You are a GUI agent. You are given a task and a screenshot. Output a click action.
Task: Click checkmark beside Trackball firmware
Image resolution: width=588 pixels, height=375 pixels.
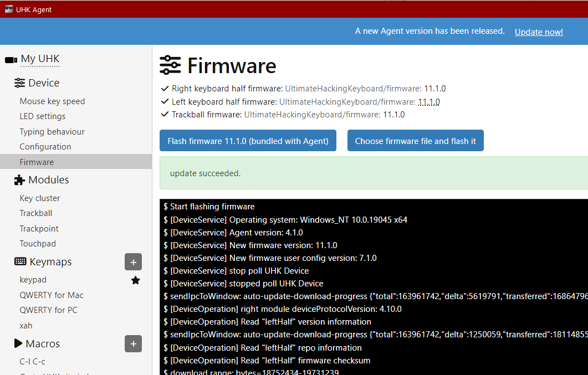tap(165, 114)
